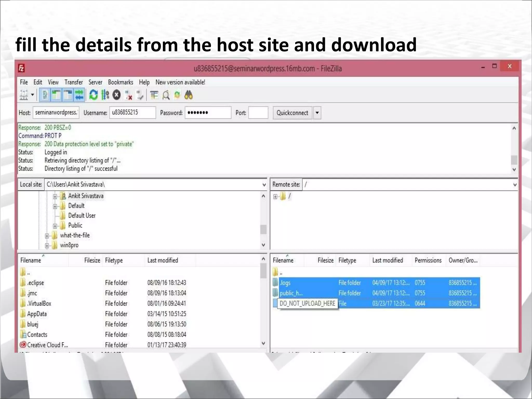The height and width of the screenshot is (399, 532).
Task: Toggle processing of the transfer queue
Action: [105, 95]
